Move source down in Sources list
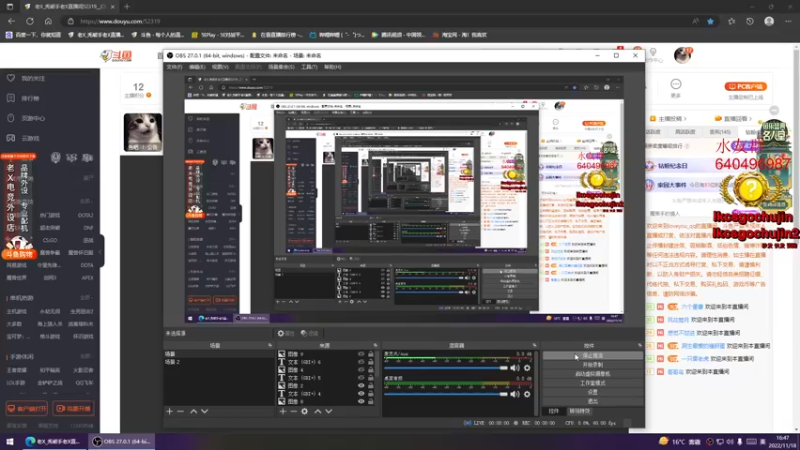The width and height of the screenshot is (800, 450). point(329,411)
